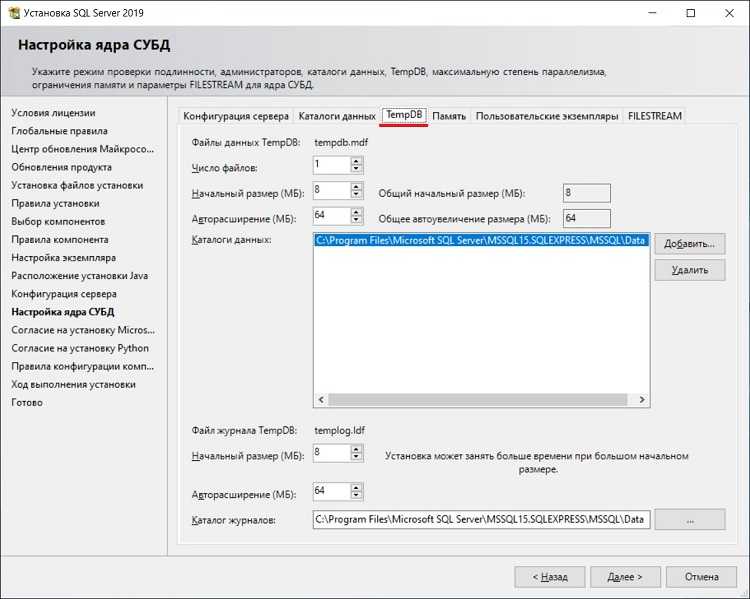Image resolution: width=750 pixels, height=599 pixels.
Task: Maximize the Установка SQL Server 2019 window
Action: point(691,13)
